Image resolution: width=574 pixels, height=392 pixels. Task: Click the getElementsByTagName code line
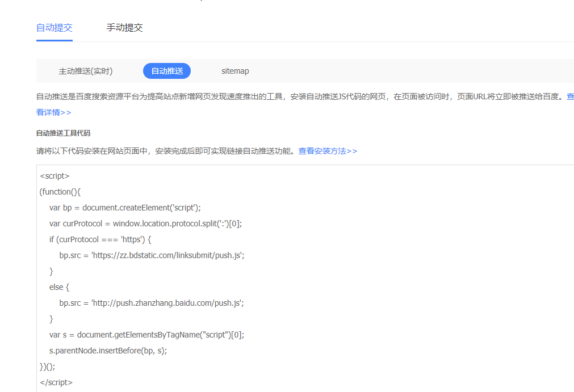146,335
